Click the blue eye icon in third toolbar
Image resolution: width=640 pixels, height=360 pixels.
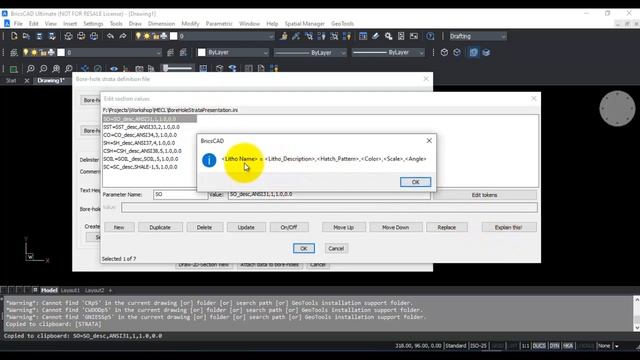(x=114, y=69)
